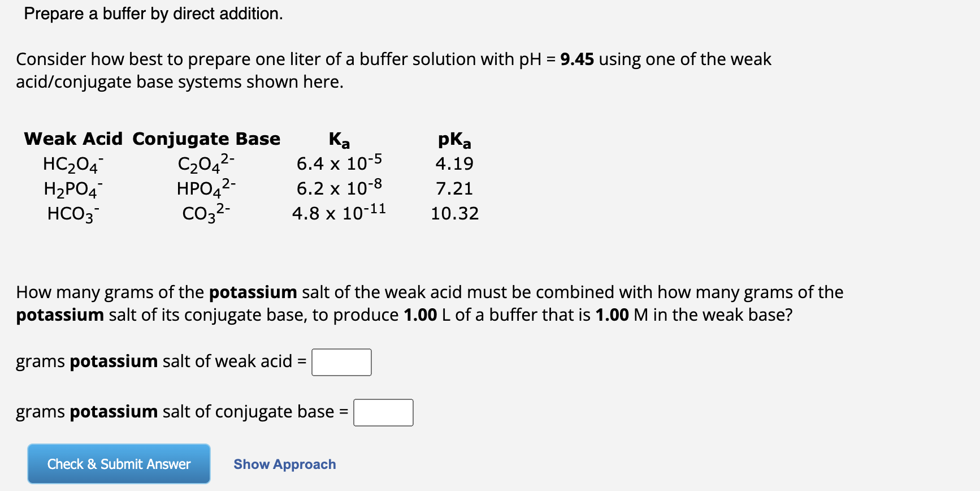This screenshot has width=980, height=491.
Task: Select the H2PO4- weak acid entry
Action: (x=72, y=189)
